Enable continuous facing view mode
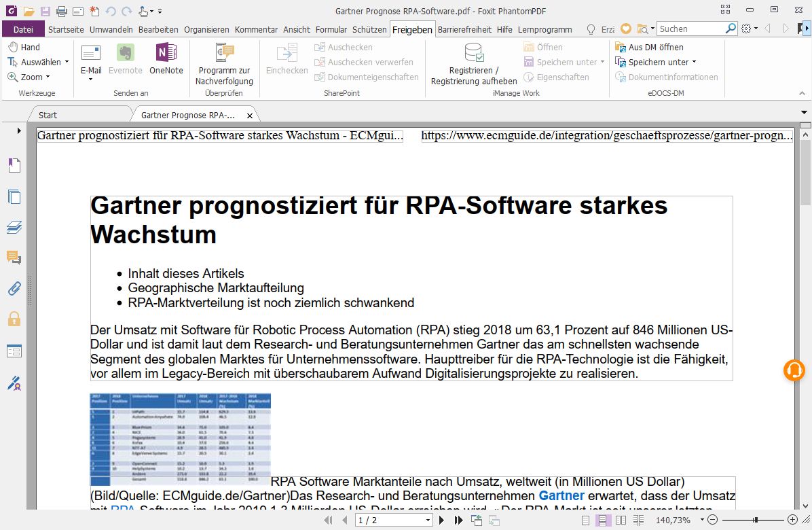The height and width of the screenshot is (530, 812). 638,520
